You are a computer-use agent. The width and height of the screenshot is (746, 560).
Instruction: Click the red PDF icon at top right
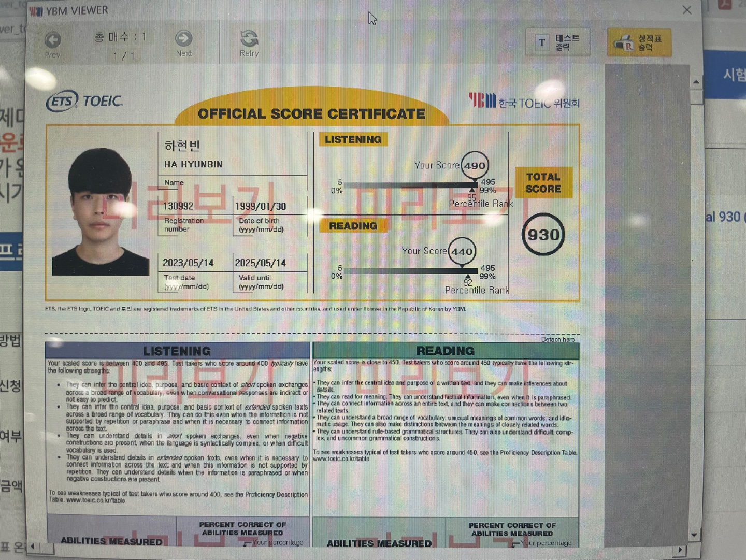(x=724, y=4)
